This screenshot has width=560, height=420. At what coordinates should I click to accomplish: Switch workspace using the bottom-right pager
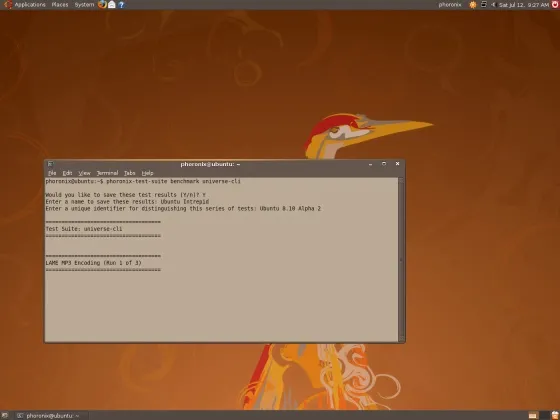tap(538, 415)
